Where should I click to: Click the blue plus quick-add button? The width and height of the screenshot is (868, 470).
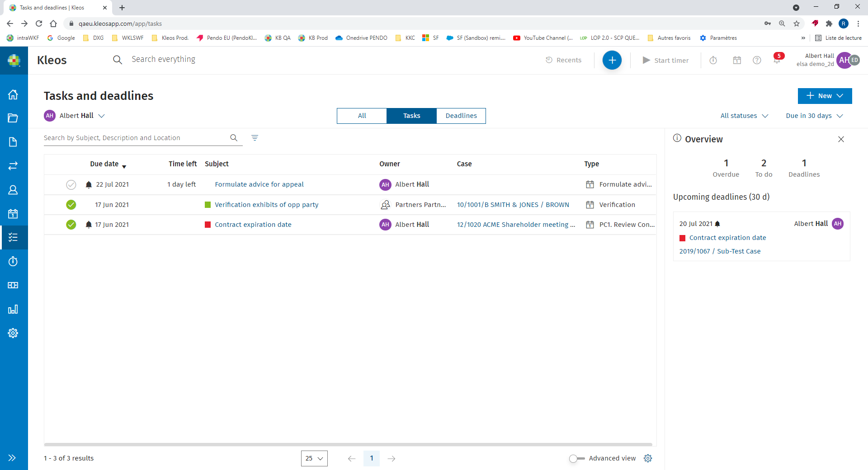[612, 60]
